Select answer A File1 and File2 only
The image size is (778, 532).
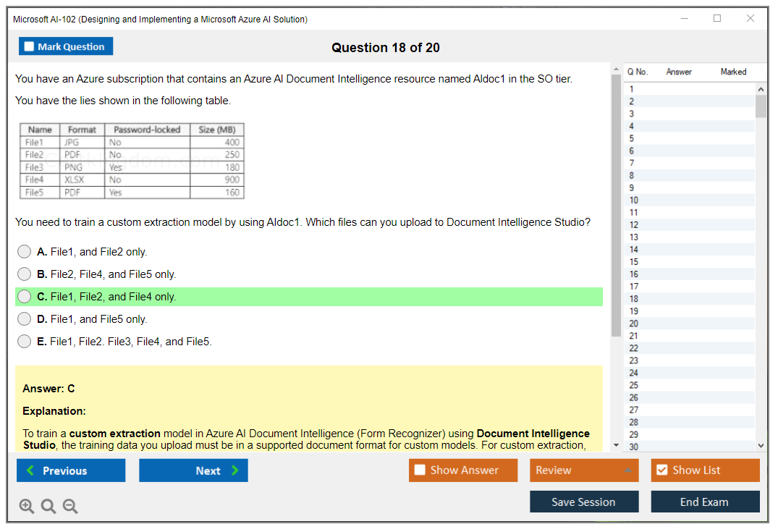pyautogui.click(x=25, y=252)
